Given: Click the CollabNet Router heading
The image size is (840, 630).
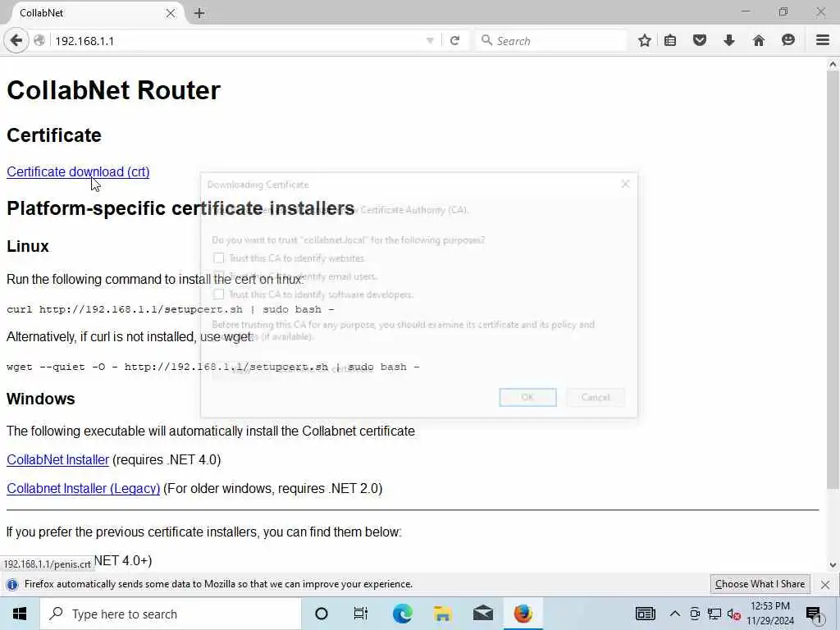Looking at the screenshot, I should coord(113,90).
